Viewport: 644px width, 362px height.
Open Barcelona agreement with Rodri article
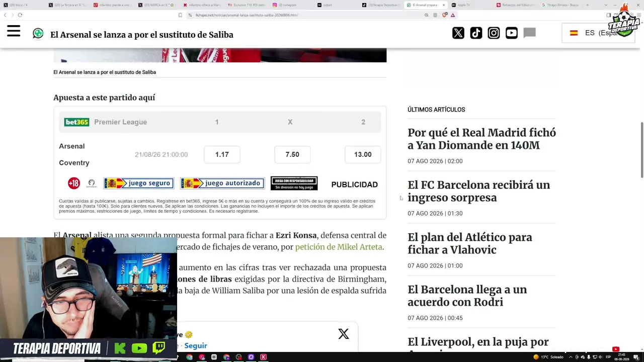[467, 296]
